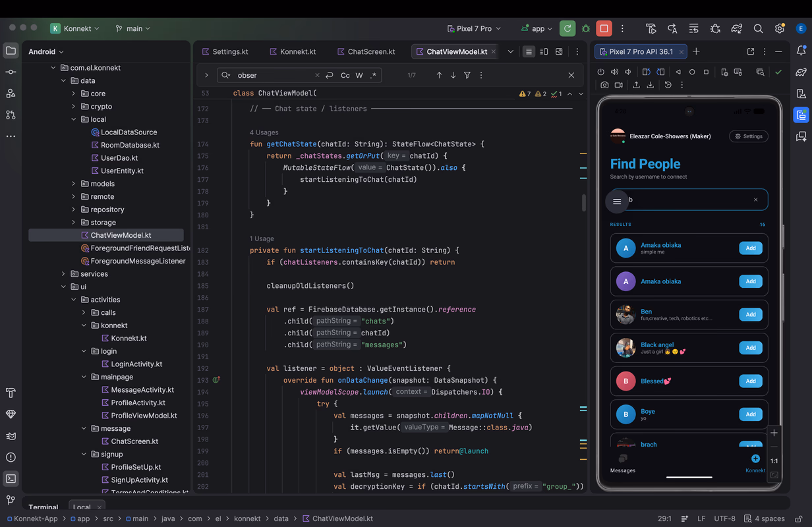Open the app run configuration dropdown
Screen dimensions: 812x527
[536, 28]
